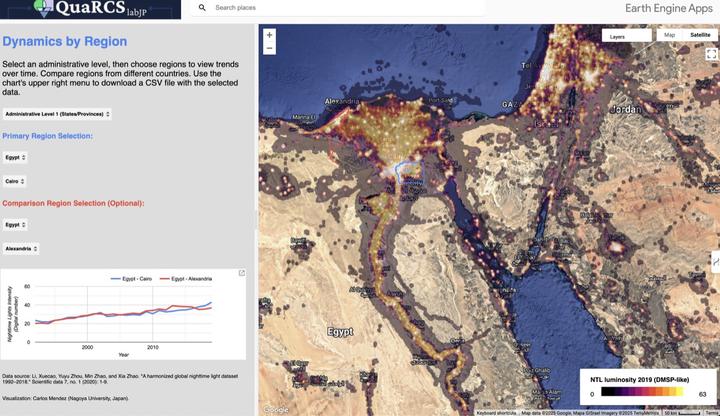Open the Cairo region dropdown
Screen dimensions: 720x416
pos(15,181)
